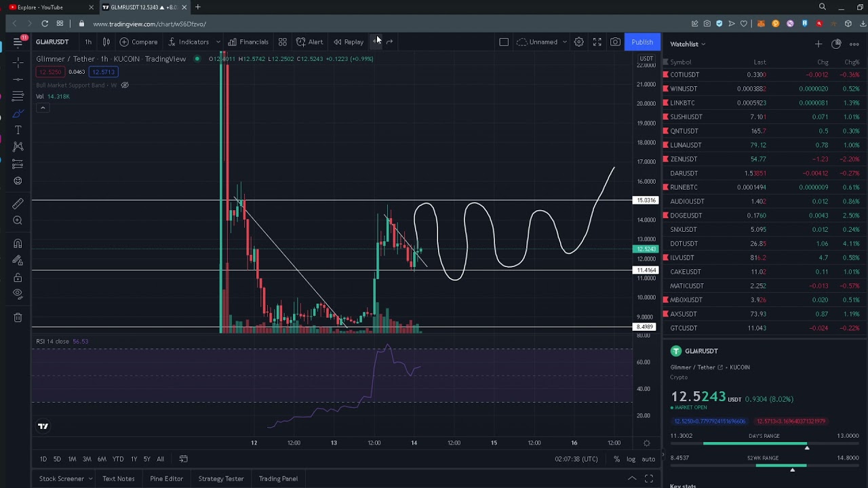Toggle lock all drawing tools
868x488 pixels.
[18, 278]
